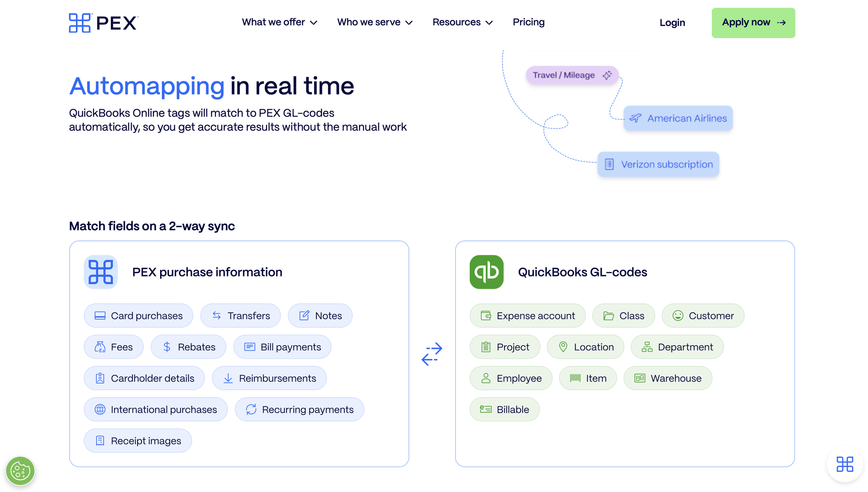Viewport: 868px width, 492px height.
Task: Click the Bill payments icon
Action: (250, 347)
